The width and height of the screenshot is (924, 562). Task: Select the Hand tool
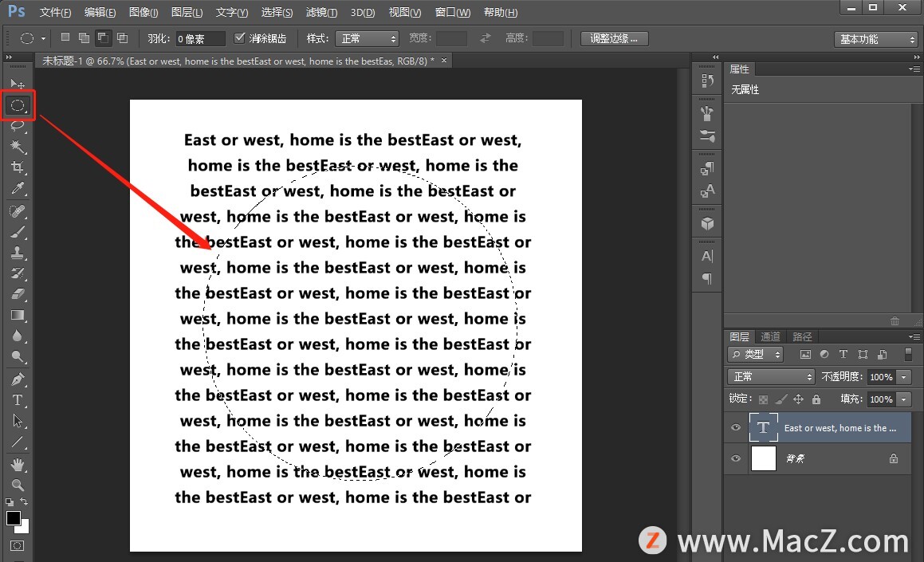click(x=17, y=465)
